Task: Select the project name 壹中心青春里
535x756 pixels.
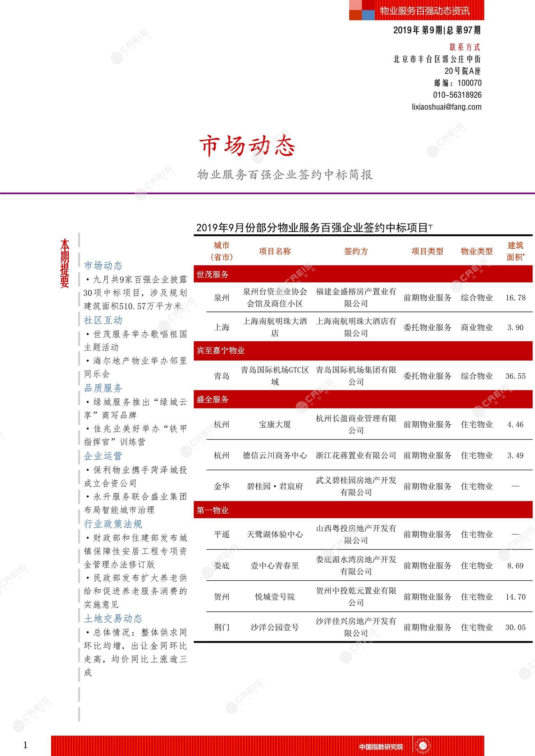Action: click(275, 566)
